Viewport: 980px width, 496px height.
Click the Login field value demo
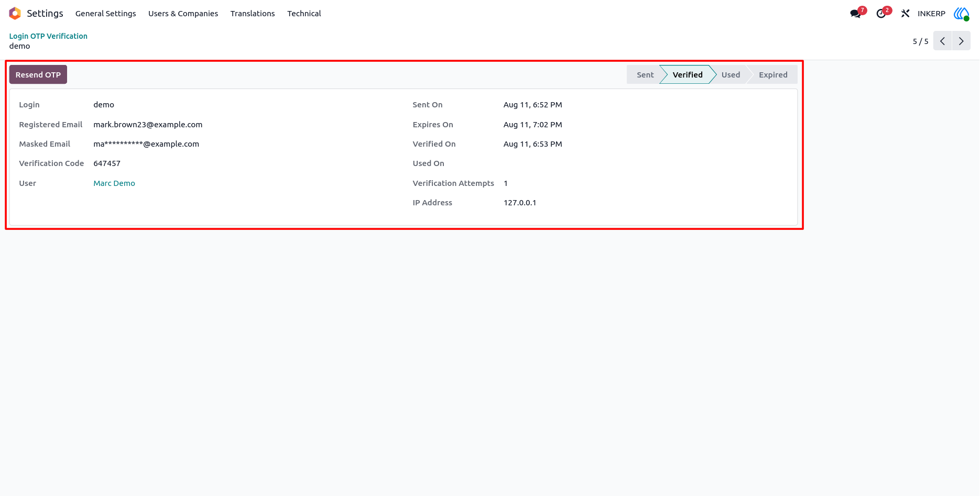104,105
